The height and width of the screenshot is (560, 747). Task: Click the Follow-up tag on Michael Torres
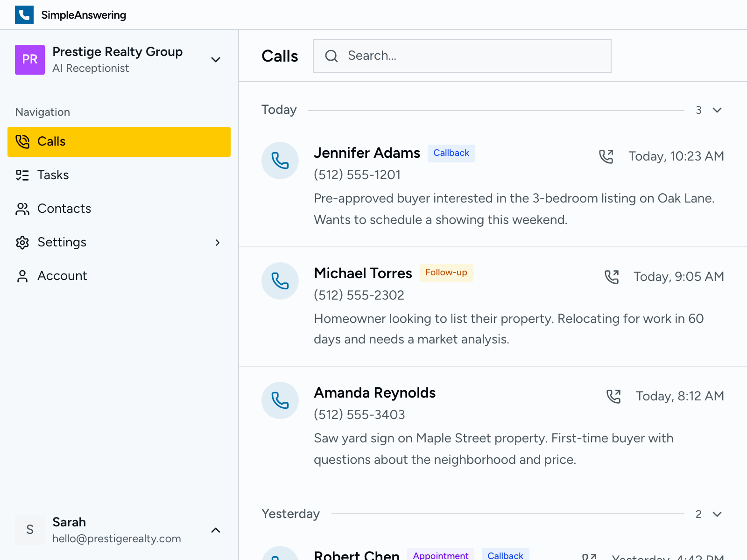click(x=446, y=273)
